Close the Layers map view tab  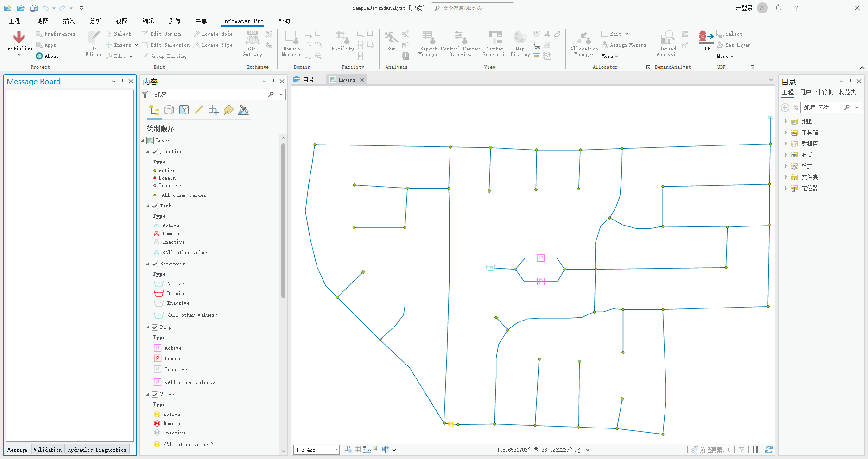click(362, 80)
